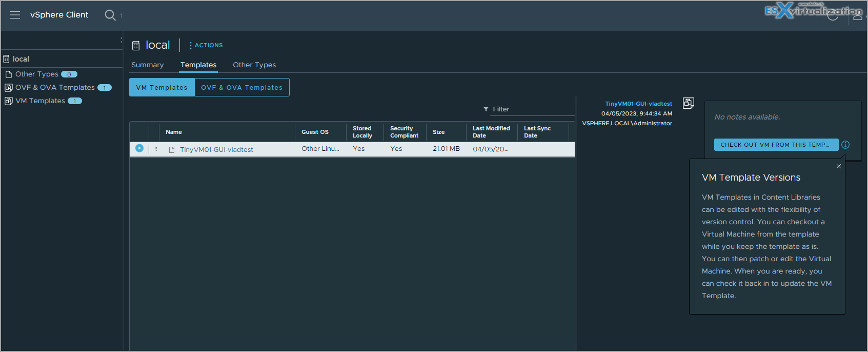This screenshot has height=352, width=868.
Task: Click the VM Templates sidebar icon
Action: click(x=9, y=101)
